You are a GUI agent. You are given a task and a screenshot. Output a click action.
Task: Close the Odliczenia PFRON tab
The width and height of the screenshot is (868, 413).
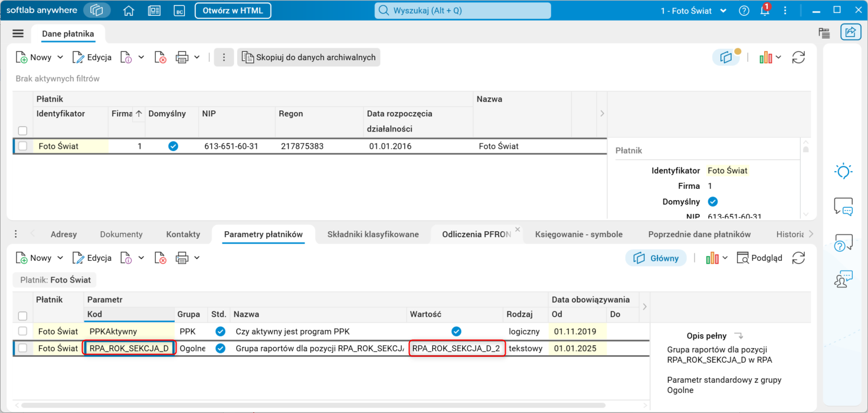point(517,229)
